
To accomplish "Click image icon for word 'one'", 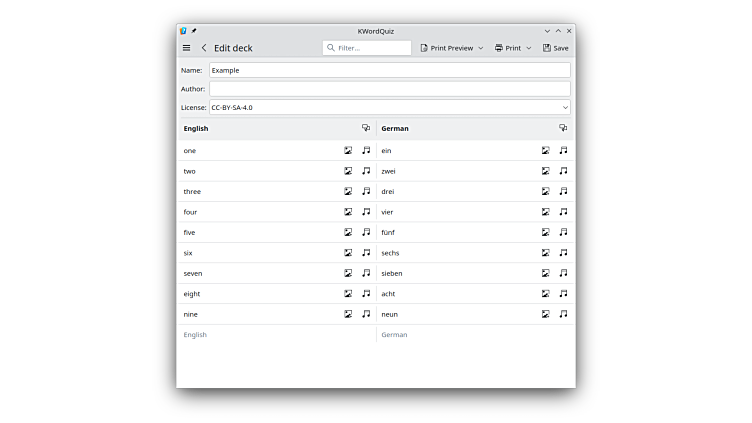I will (x=348, y=151).
